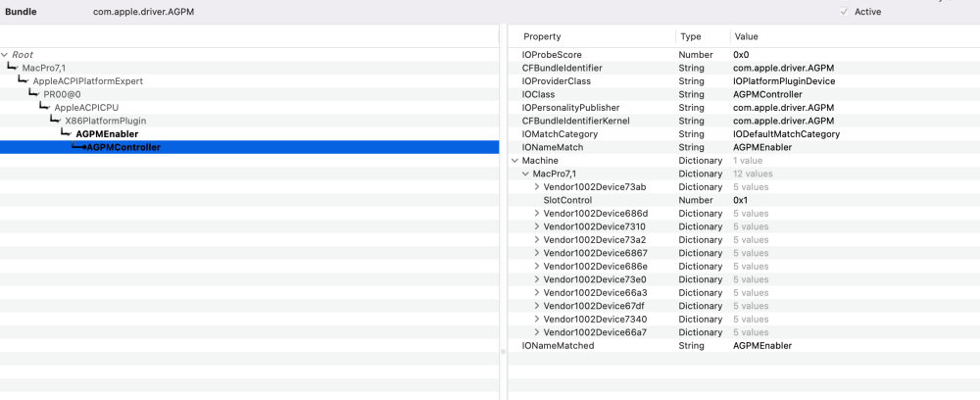Expand Vendor1002Device686d dictionary

(536, 213)
